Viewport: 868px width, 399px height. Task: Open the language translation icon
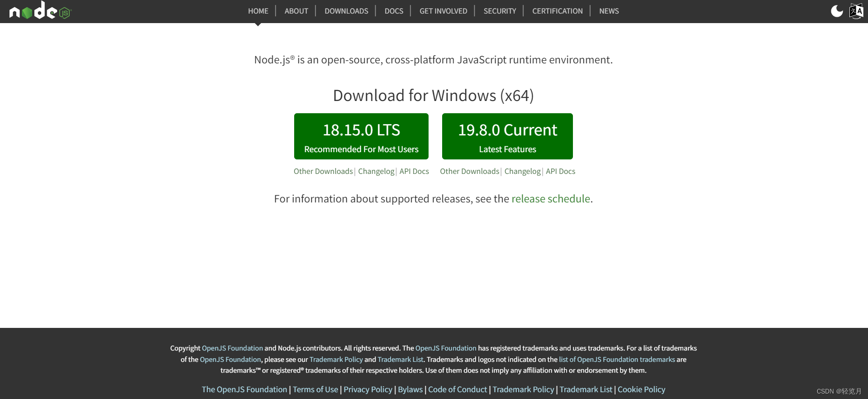pos(856,11)
